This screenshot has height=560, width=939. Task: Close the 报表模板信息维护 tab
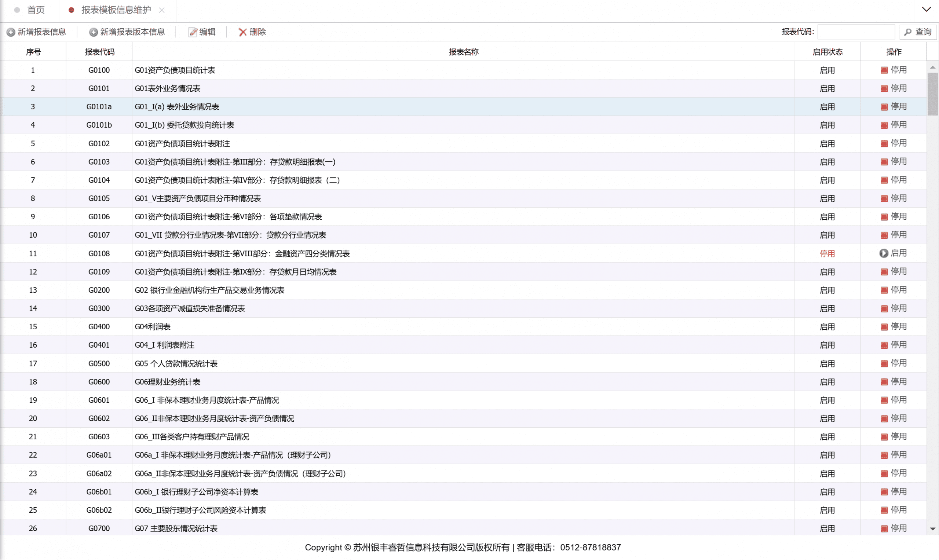(161, 10)
